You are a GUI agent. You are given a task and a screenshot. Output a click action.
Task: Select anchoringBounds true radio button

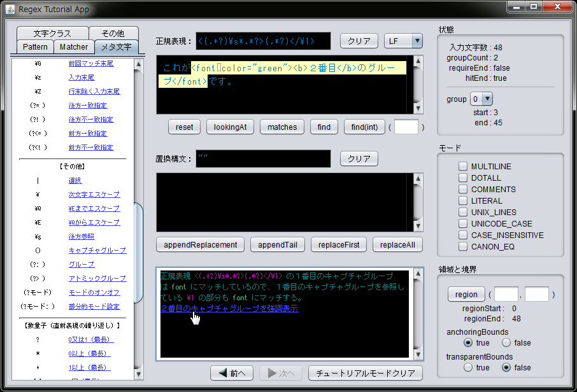[468, 342]
